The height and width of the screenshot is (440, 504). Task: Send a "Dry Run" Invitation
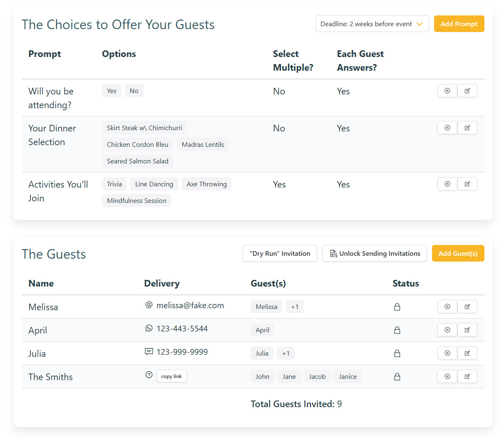(x=280, y=254)
